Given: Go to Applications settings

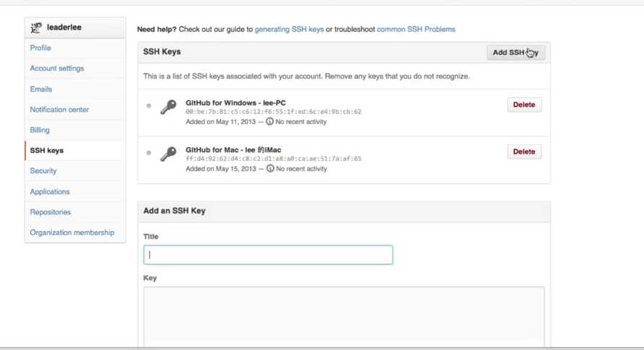Looking at the screenshot, I should 50,192.
